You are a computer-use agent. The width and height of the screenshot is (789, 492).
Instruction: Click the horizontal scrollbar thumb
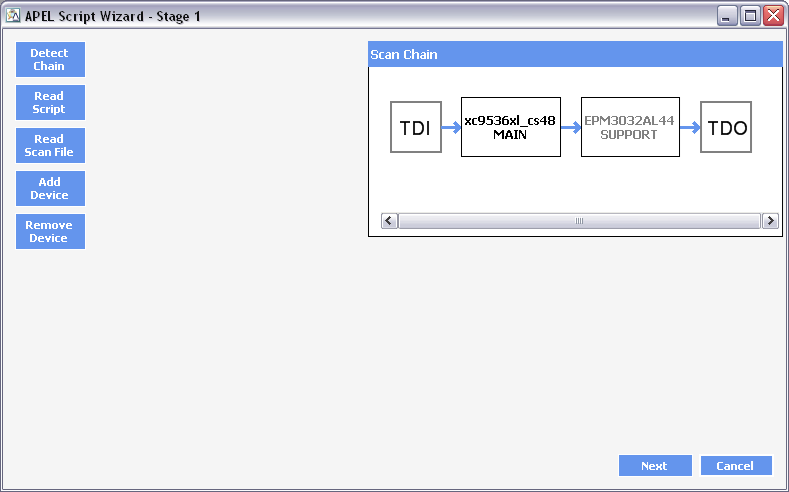click(580, 221)
